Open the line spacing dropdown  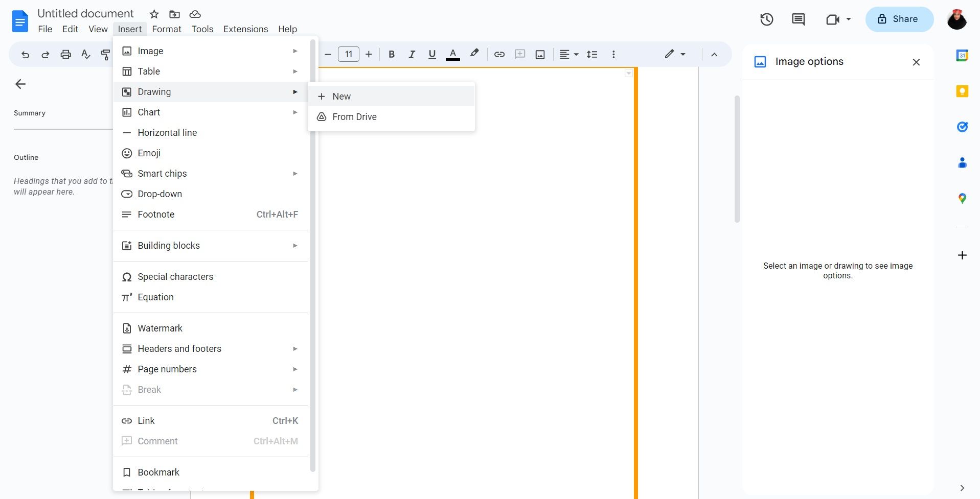click(592, 54)
